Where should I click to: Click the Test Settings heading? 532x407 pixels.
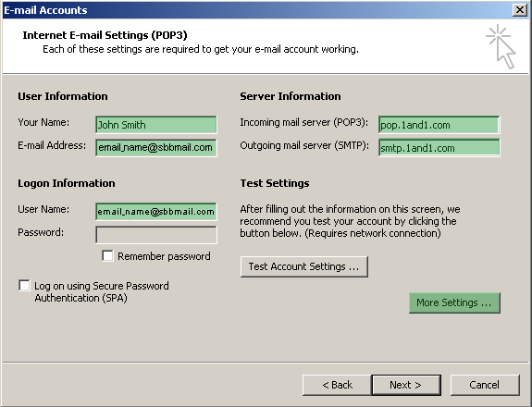pos(275,183)
